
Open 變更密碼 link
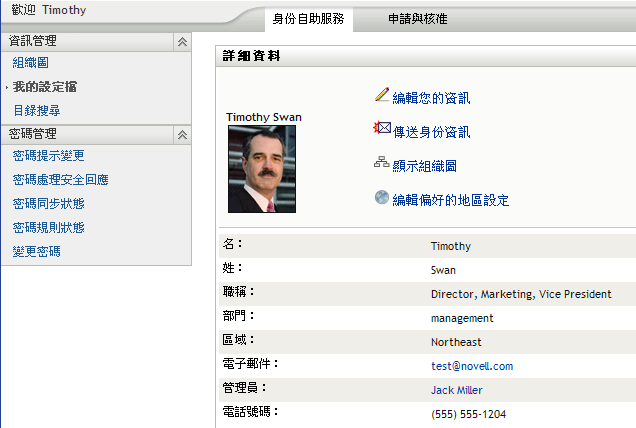tap(37, 252)
